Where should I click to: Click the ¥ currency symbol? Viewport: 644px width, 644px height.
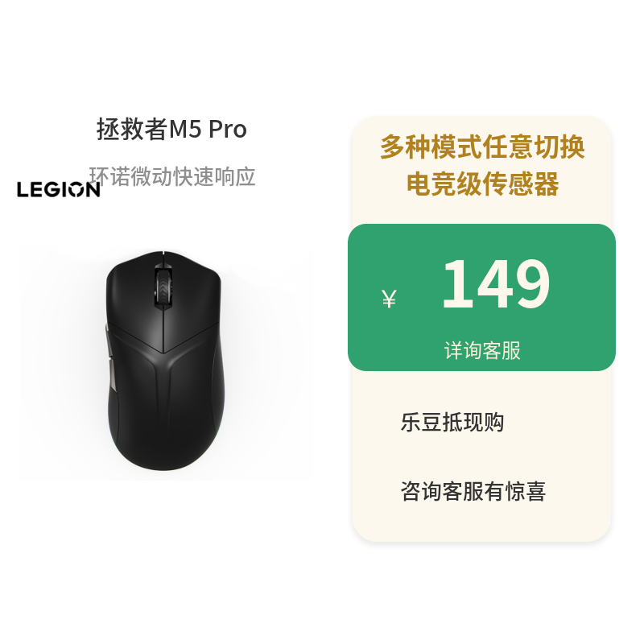389,299
